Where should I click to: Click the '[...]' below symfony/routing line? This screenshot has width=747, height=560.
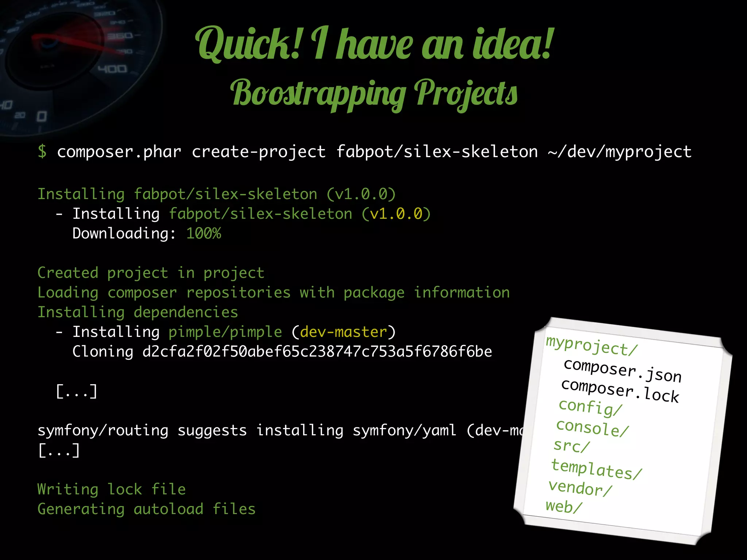pyautogui.click(x=59, y=450)
